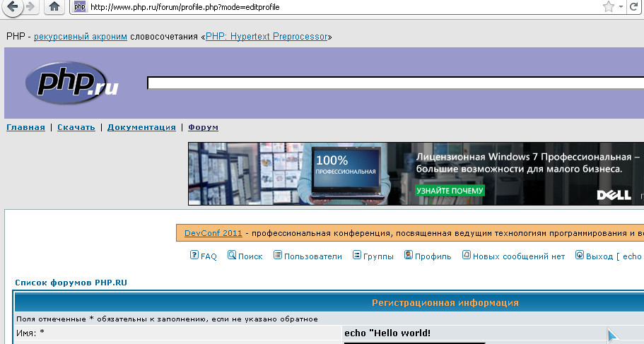Open the Пользователи link
Screen dimensions: 644x344
313,256
